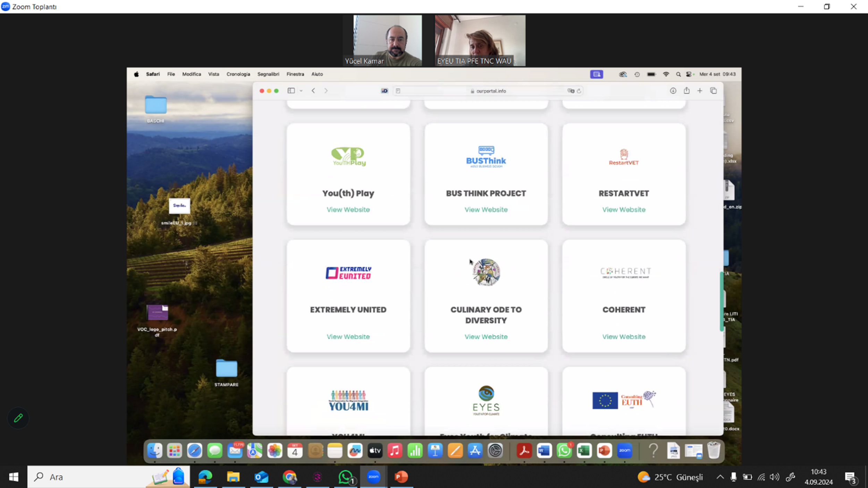The height and width of the screenshot is (488, 868).
Task: Select VOC_logo_pitch.pdf on Mac desktop
Action: pos(157,320)
